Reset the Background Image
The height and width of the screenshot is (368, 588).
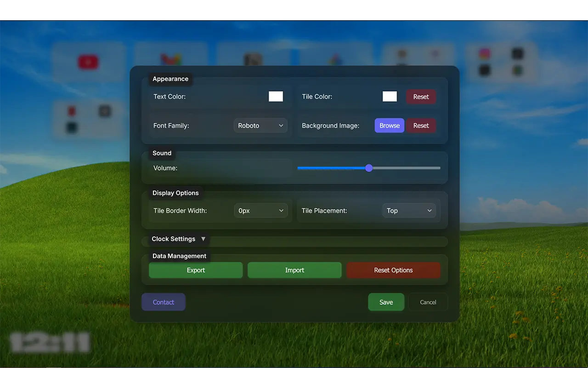tap(421, 126)
